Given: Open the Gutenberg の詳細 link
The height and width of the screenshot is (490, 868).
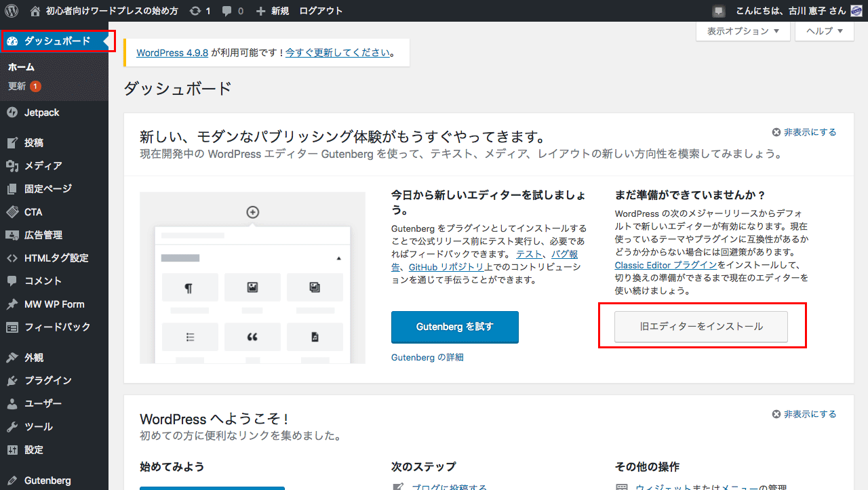Looking at the screenshot, I should pos(427,357).
